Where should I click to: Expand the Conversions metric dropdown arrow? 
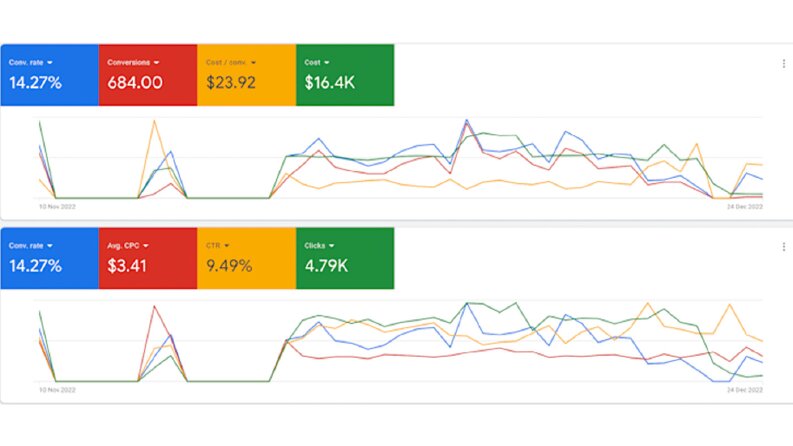[x=156, y=63]
